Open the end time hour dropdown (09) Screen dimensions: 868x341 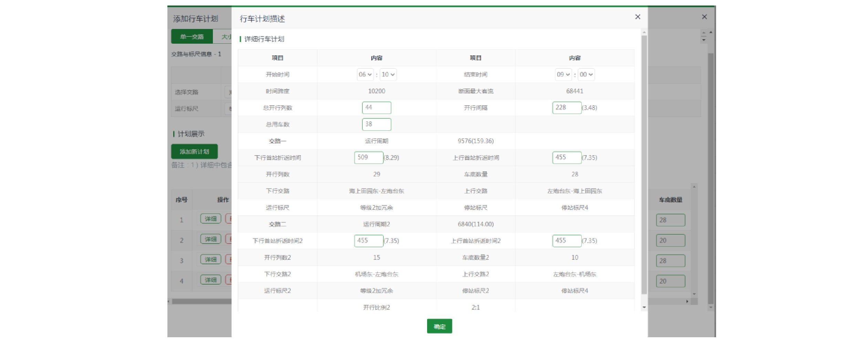pos(563,75)
